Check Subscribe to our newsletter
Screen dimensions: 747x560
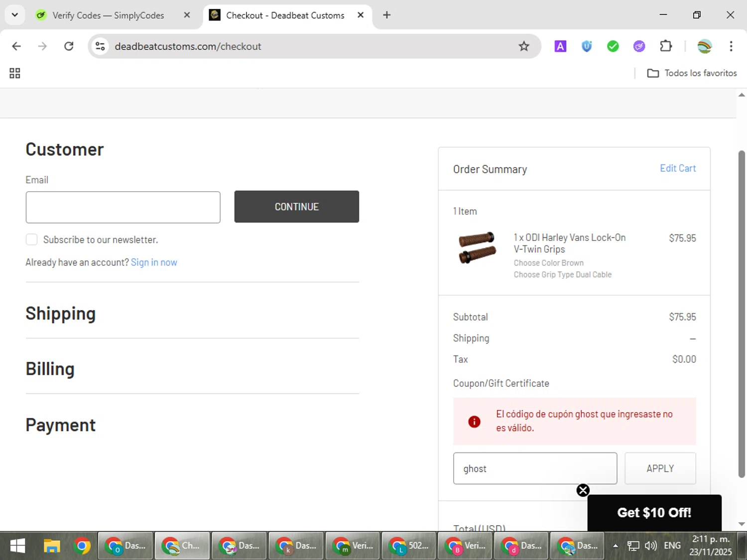[31, 239]
